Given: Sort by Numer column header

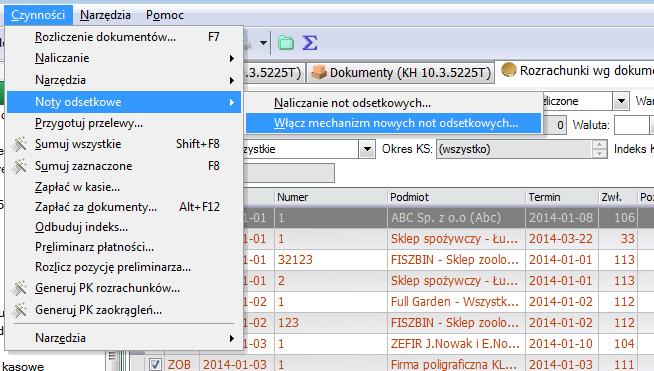Looking at the screenshot, I should coord(331,197).
